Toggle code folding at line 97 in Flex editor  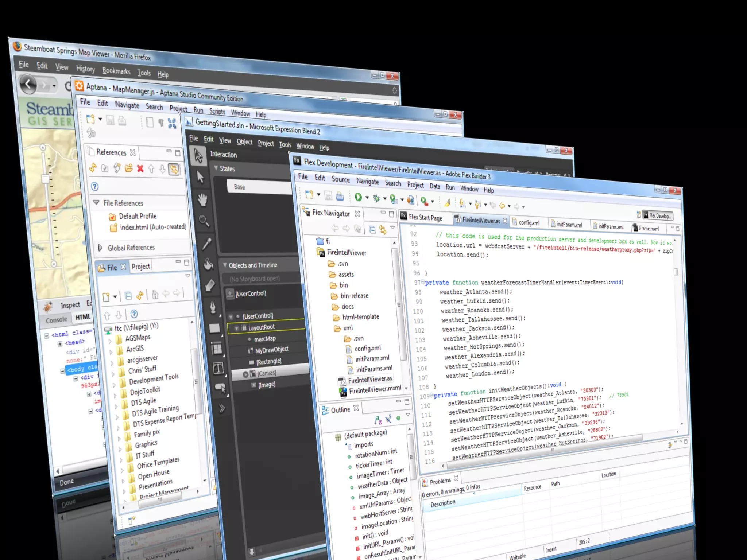tap(423, 282)
